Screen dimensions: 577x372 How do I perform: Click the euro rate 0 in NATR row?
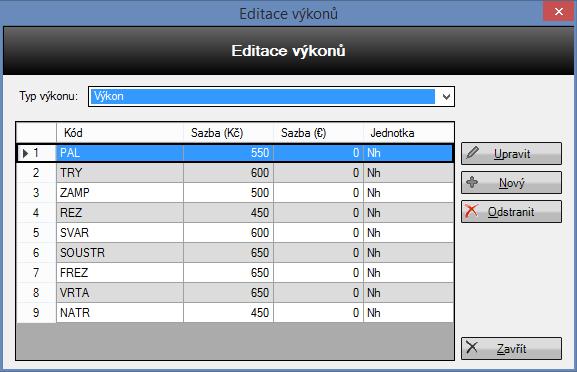[318, 313]
